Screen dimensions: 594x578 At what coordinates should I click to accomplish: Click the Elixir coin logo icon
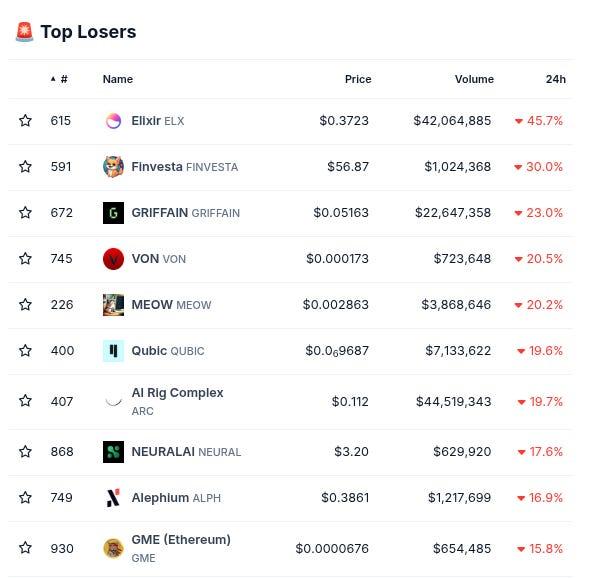tap(113, 121)
